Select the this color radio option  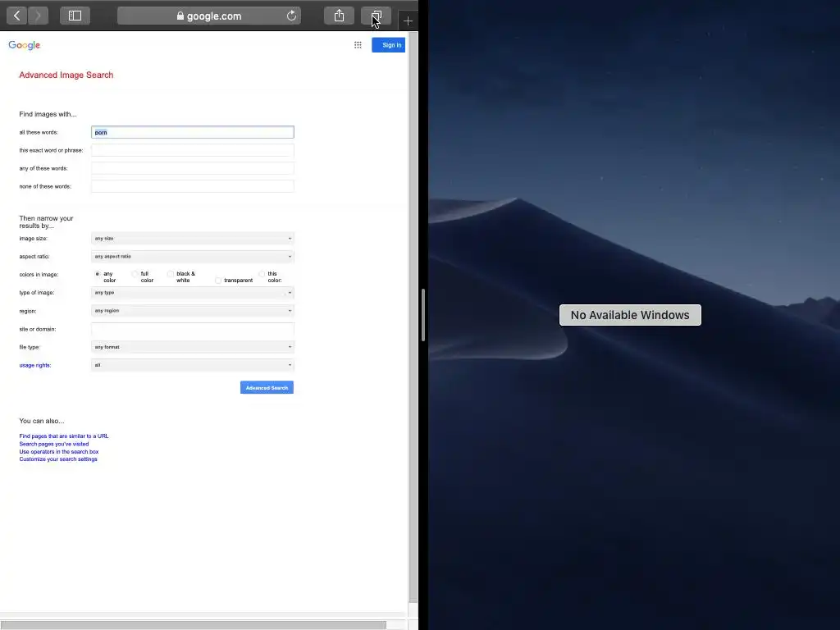262,274
